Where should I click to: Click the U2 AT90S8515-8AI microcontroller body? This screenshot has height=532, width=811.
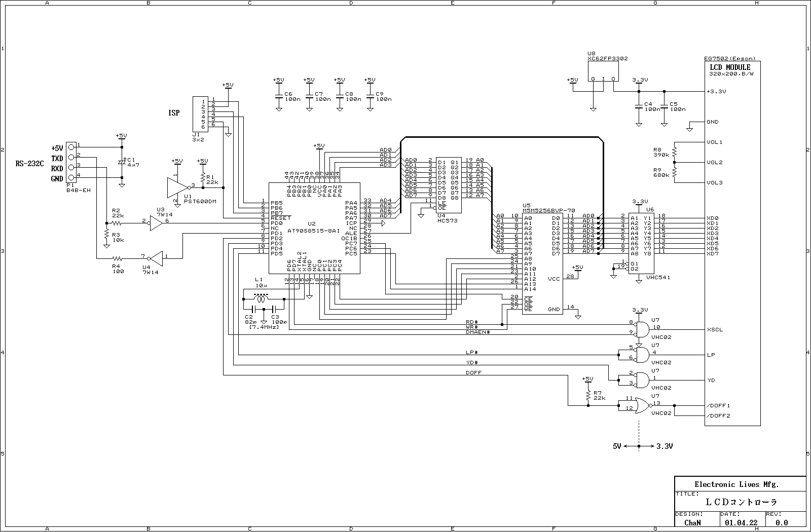click(x=314, y=228)
